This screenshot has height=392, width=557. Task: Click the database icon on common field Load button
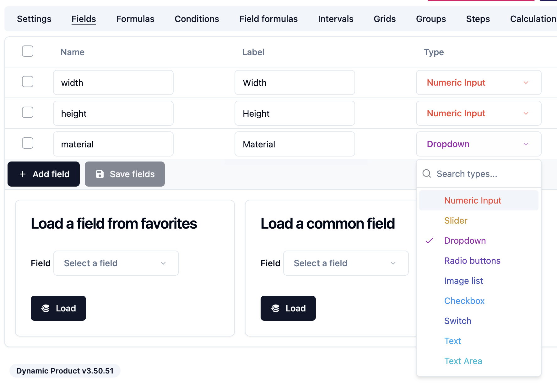[275, 308]
